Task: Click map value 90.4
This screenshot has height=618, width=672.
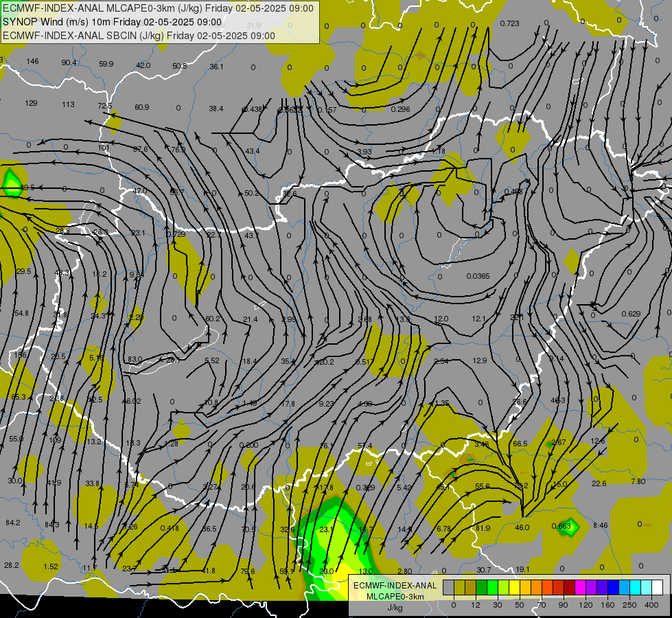Action: [x=69, y=62]
